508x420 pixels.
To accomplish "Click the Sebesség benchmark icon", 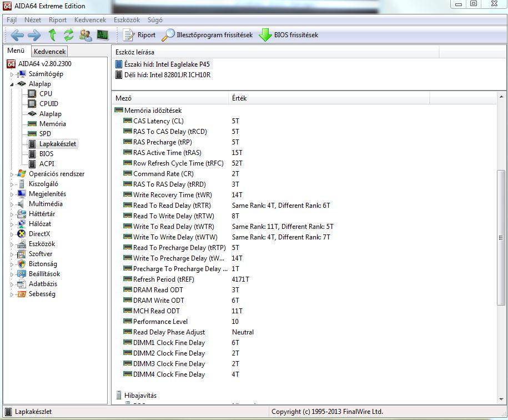I will coord(22,294).
